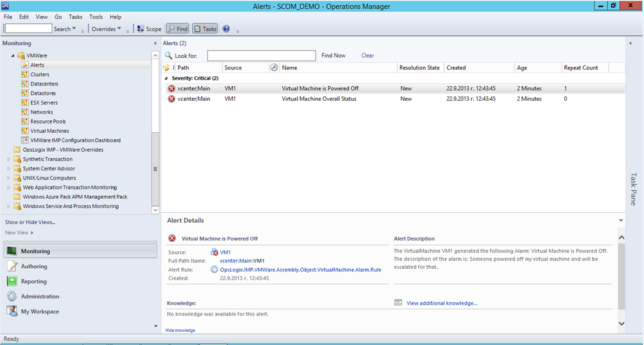Toggle the Tasks button in toolbar
Screen dimensions: 644x345
[x=205, y=29]
